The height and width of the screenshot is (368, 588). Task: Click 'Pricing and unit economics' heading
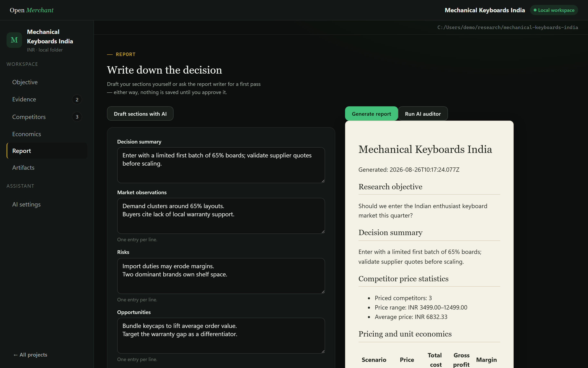point(405,334)
